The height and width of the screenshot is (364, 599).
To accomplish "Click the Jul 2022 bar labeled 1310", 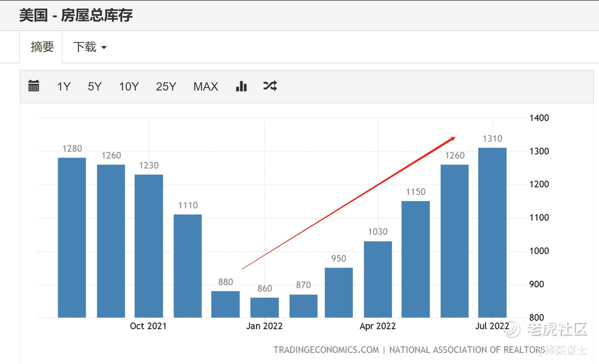I will tap(492, 232).
